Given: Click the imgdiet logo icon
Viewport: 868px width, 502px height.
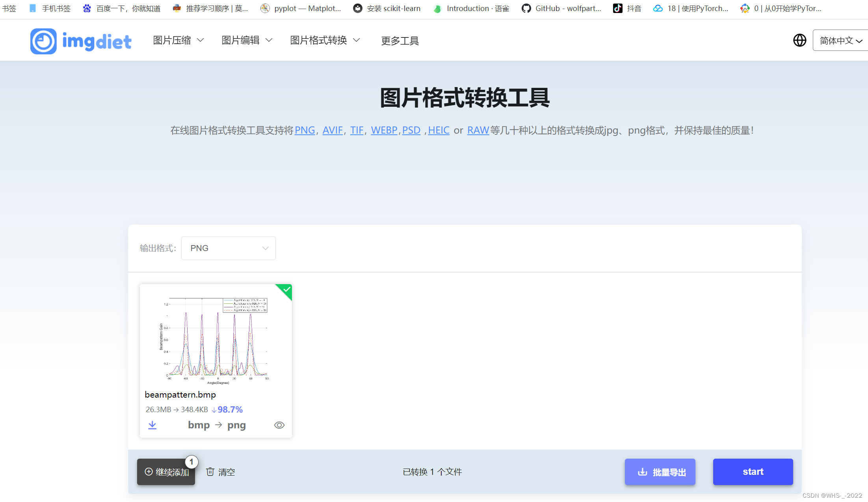Looking at the screenshot, I should 43,41.
